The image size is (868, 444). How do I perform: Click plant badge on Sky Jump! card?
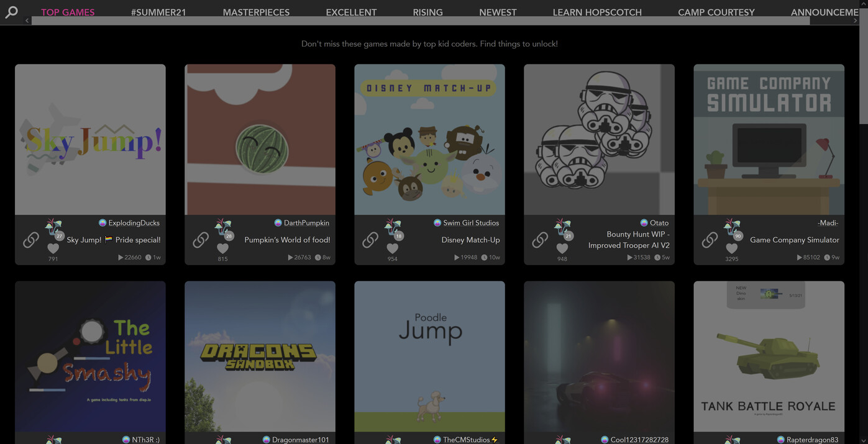[x=54, y=229]
